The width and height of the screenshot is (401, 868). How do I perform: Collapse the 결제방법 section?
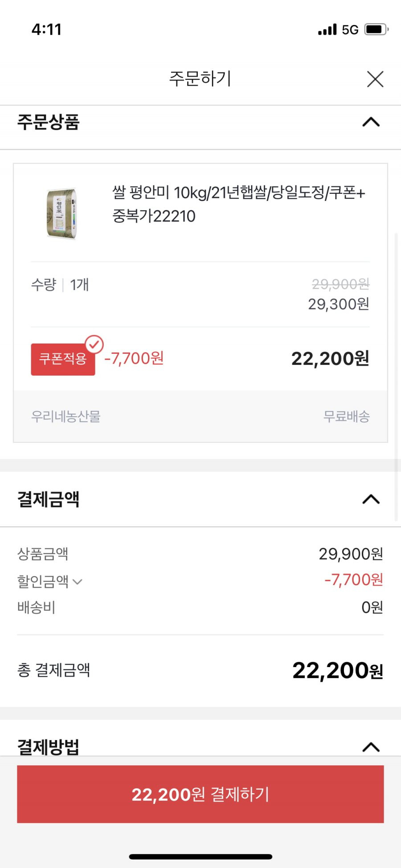[x=371, y=747]
